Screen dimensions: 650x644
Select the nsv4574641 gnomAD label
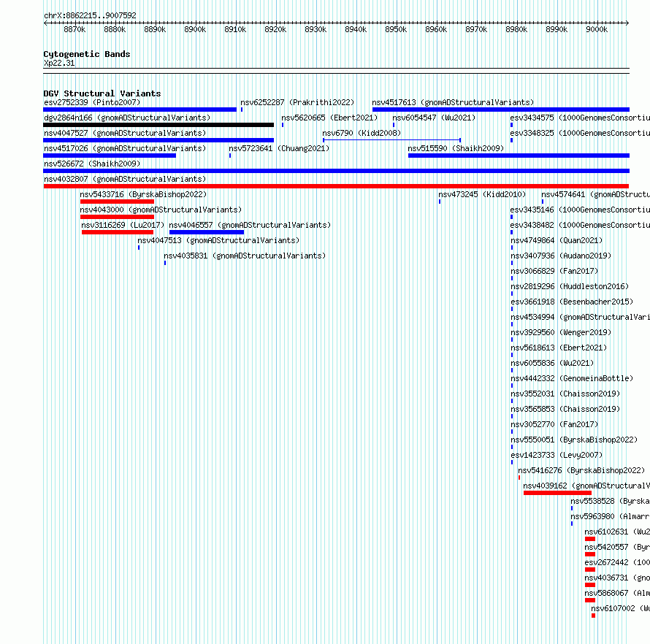[595, 194]
